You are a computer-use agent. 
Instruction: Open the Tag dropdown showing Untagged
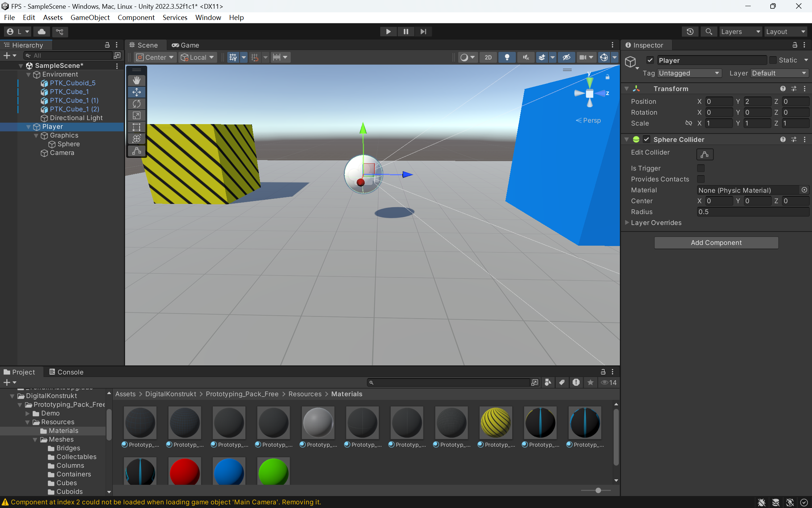(x=689, y=73)
